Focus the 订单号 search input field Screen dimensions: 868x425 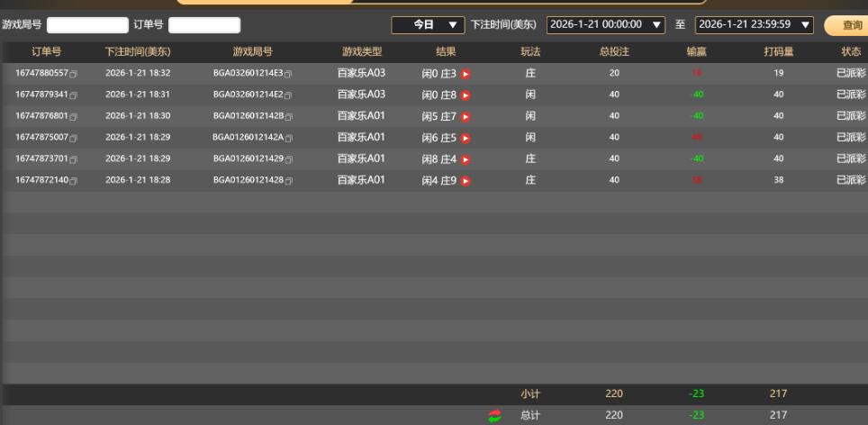click(204, 25)
